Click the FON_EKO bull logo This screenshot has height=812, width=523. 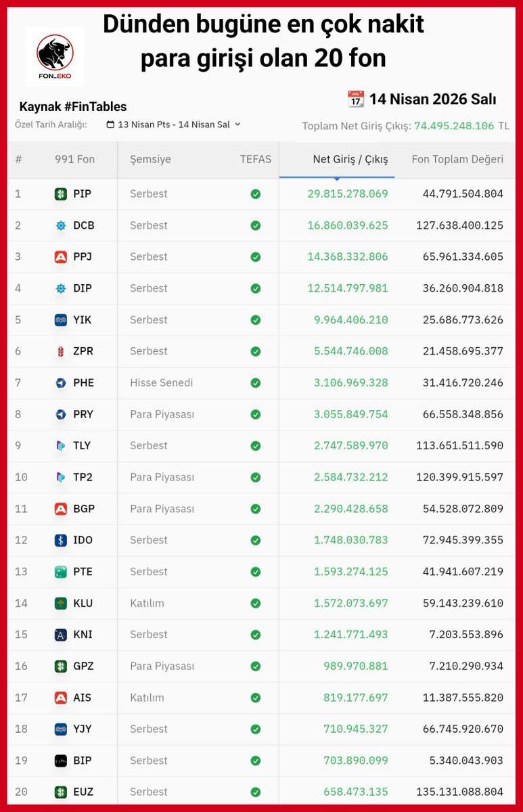pyautogui.click(x=55, y=55)
